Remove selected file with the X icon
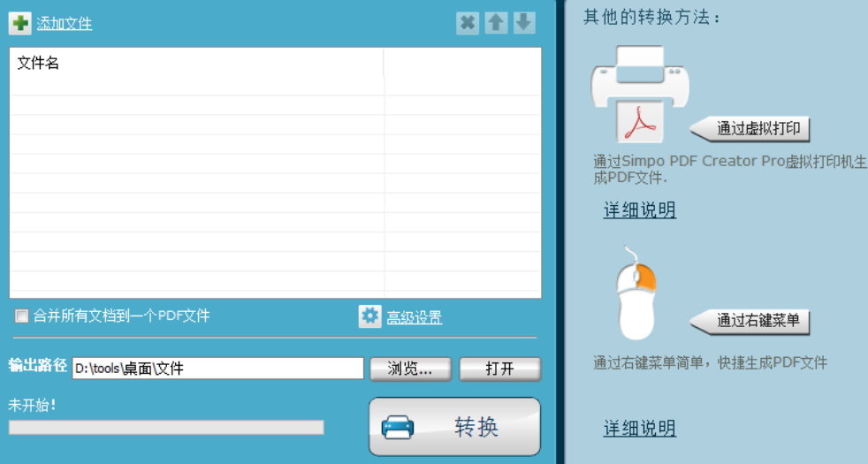 (x=468, y=23)
